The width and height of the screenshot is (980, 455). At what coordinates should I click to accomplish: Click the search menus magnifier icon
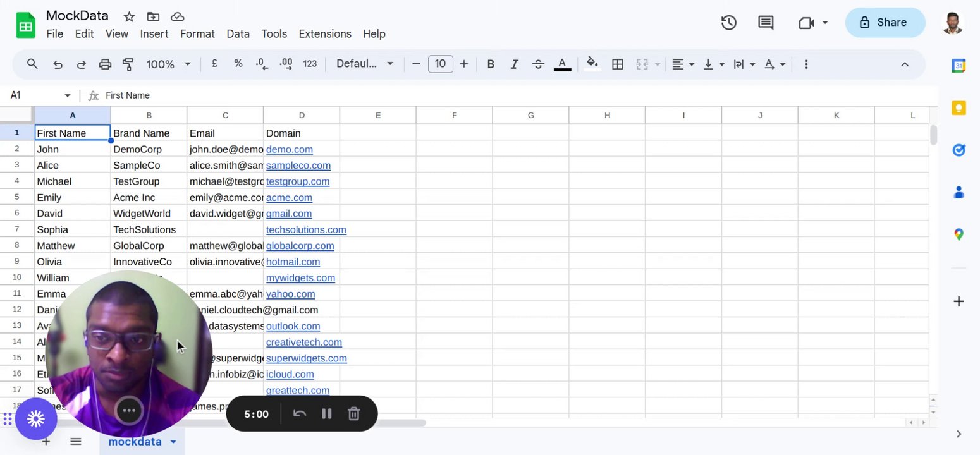(x=32, y=64)
